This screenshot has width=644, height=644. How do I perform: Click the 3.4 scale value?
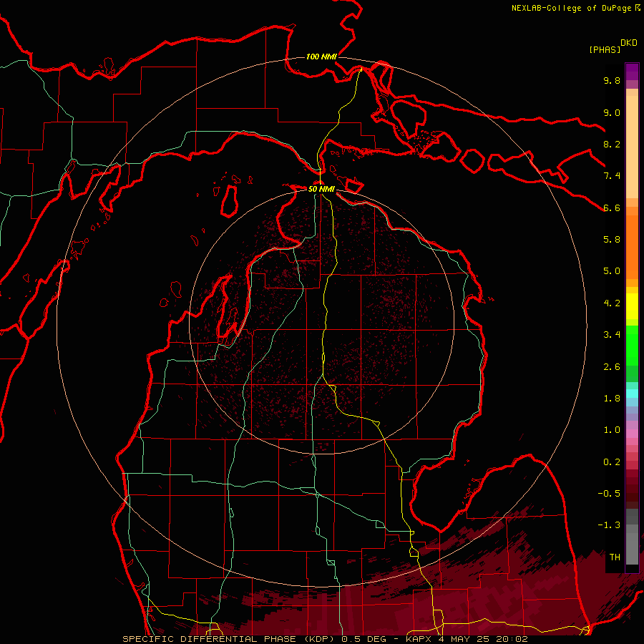612,335
